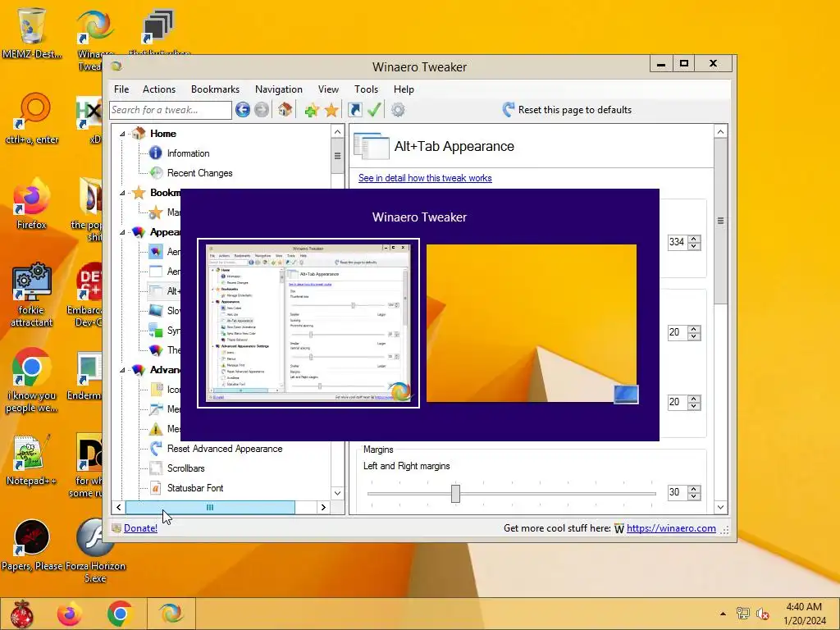Viewport: 840px width, 630px height.
Task: Click the Left and Right margins slider handle
Action: click(x=455, y=493)
